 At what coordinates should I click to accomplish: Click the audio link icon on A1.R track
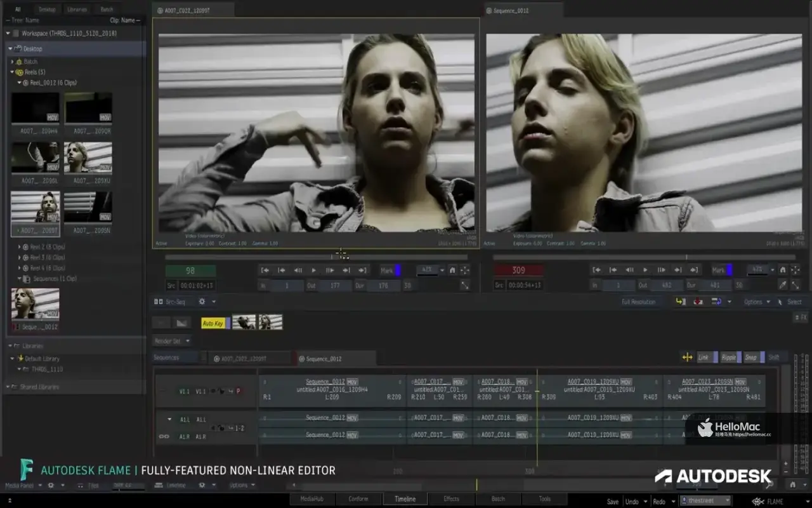click(x=164, y=436)
